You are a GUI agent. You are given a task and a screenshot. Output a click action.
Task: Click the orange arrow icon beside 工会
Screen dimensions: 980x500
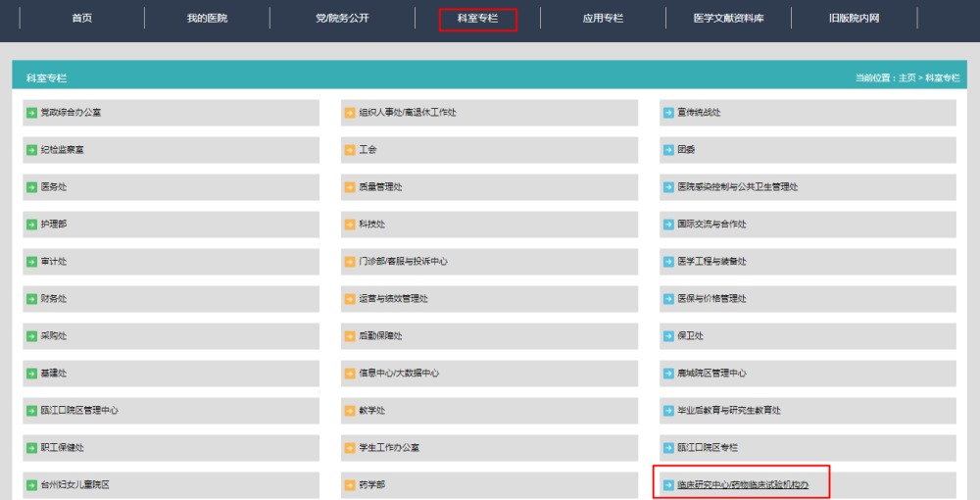(350, 150)
